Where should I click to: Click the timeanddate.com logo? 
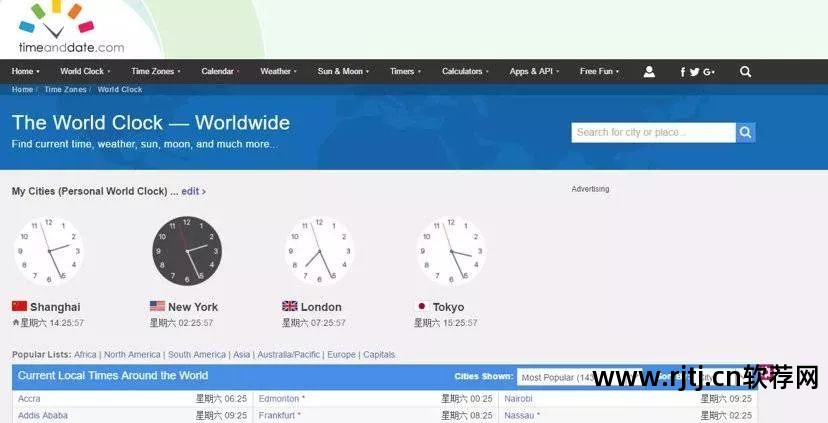[72, 27]
